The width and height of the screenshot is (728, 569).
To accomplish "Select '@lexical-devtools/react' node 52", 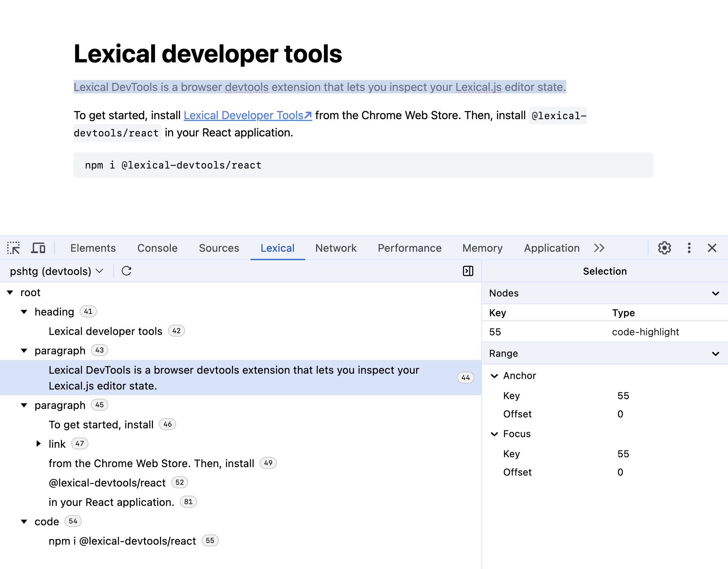I will (x=107, y=483).
